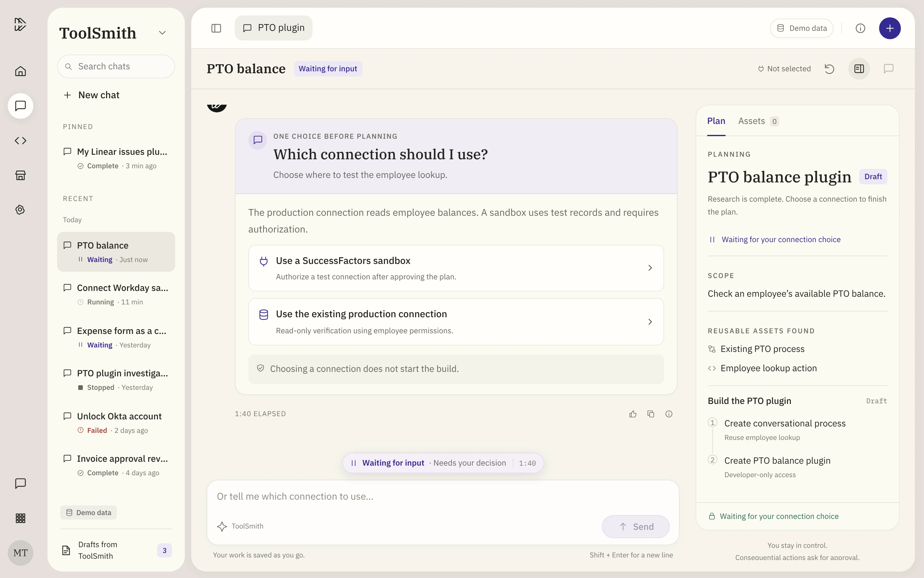Click 'Waiting for your connection choice' in plan
This screenshot has width=924, height=578.
pos(781,240)
